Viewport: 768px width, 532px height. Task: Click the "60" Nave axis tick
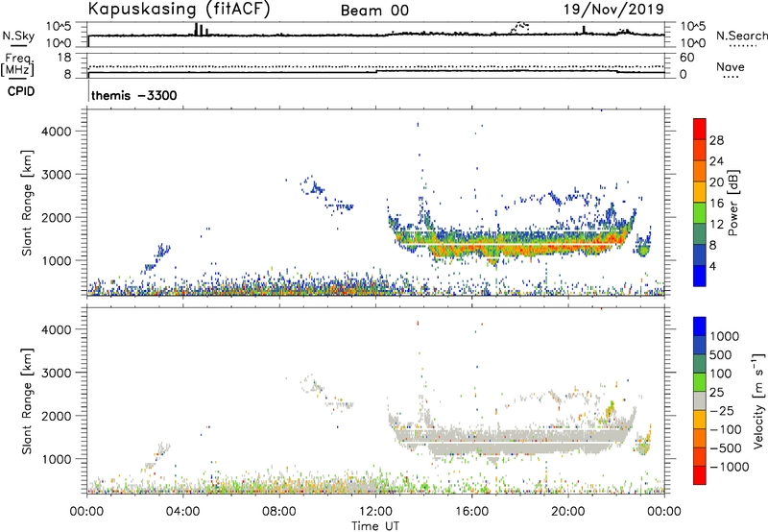click(x=686, y=58)
